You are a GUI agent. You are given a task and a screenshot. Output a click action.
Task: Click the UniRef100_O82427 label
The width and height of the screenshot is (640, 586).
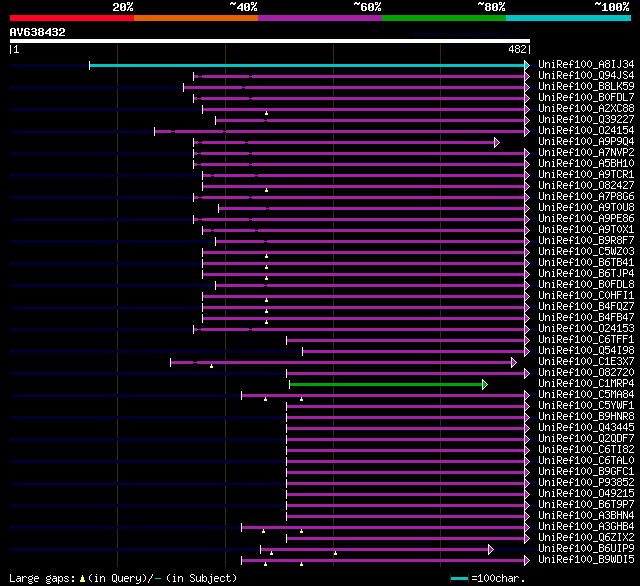[586, 186]
